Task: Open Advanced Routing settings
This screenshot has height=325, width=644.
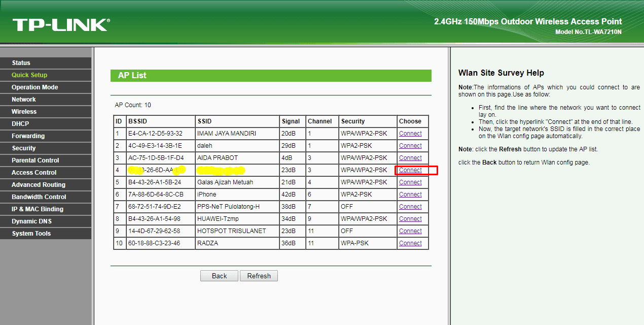Action: [x=46, y=185]
